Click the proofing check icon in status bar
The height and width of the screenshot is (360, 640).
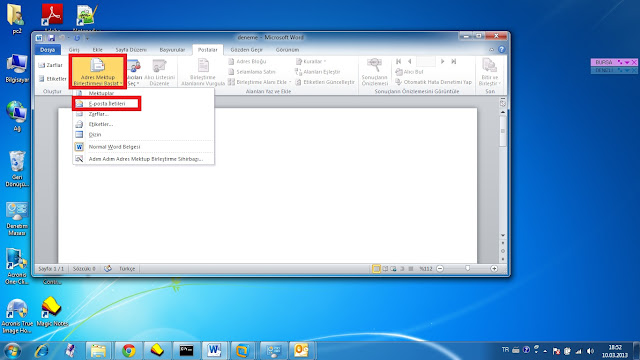coord(108,269)
